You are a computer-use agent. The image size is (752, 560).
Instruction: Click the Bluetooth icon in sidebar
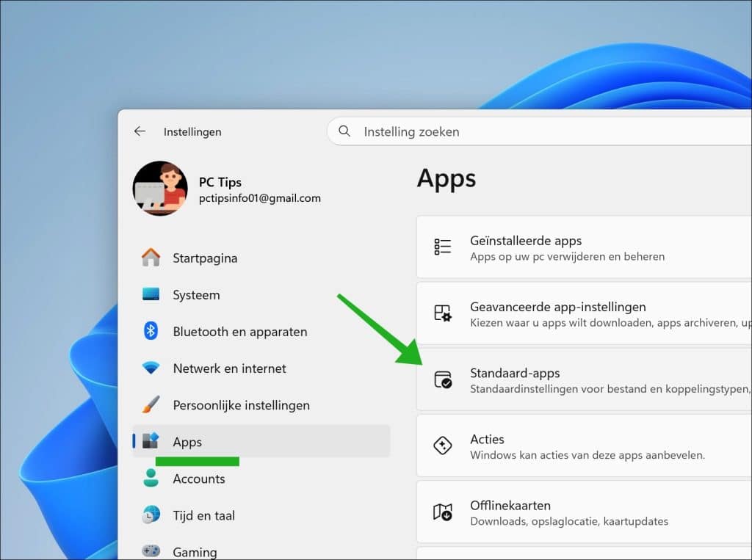[x=151, y=331]
